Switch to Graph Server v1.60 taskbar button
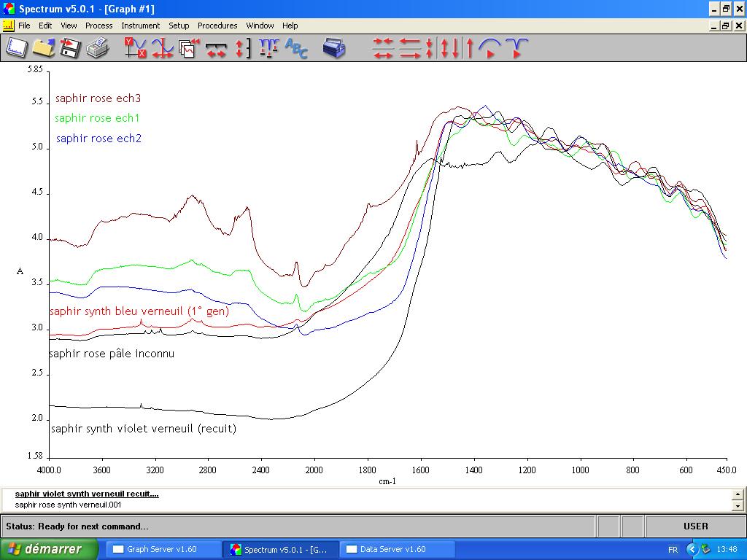The image size is (747, 560). (163, 549)
